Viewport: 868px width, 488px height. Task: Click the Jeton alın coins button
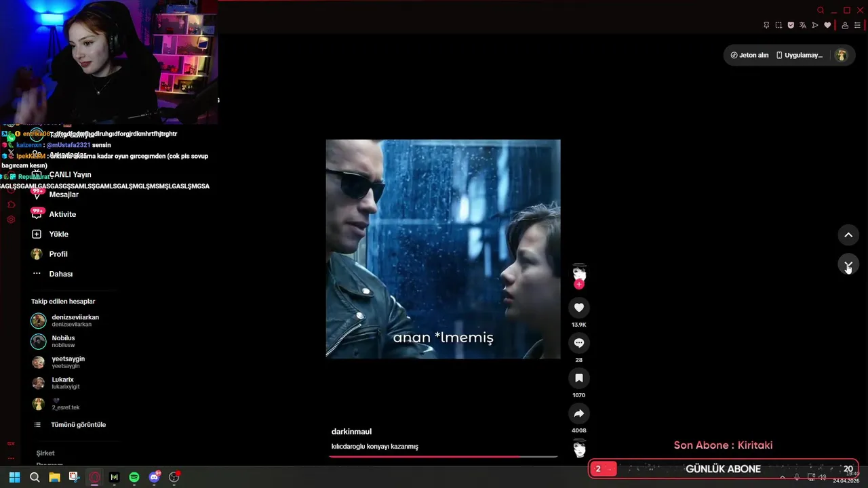749,55
